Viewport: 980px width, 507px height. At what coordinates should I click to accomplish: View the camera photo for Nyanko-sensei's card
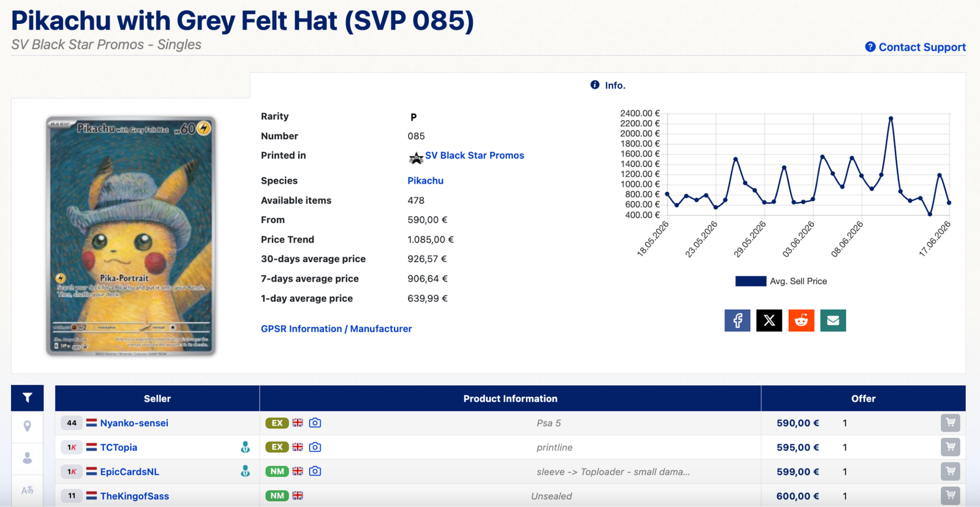[315, 423]
